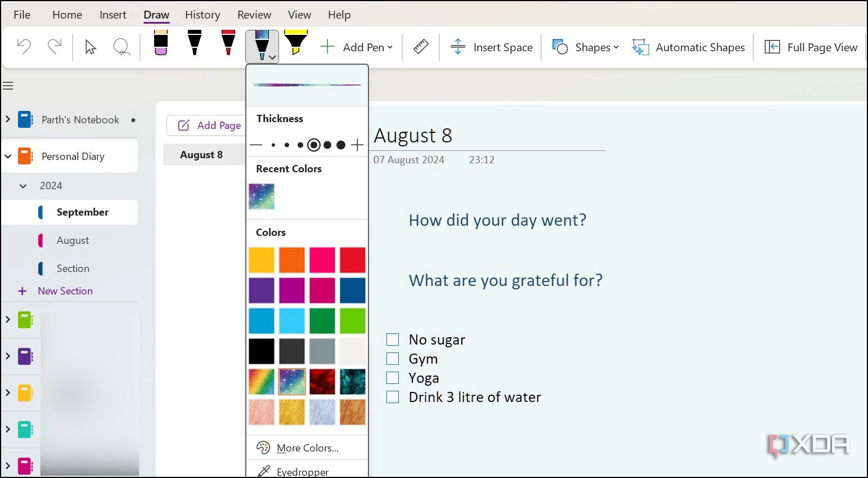Open the galaxy pen dropdown arrow
This screenshot has height=478, width=868.
pos(272,57)
